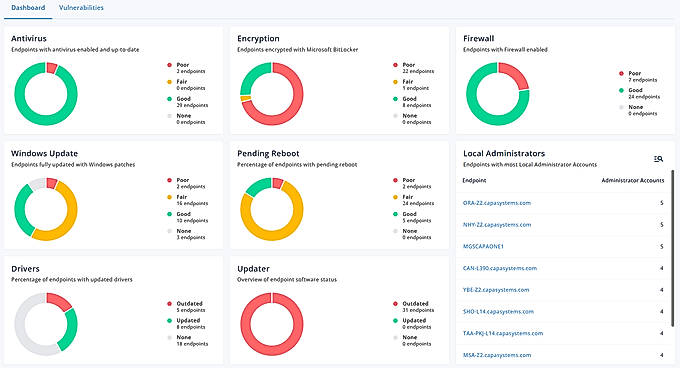The image size is (680, 368).
Task: Select the red segment of Drivers donut
Action: pyautogui.click(x=60, y=301)
